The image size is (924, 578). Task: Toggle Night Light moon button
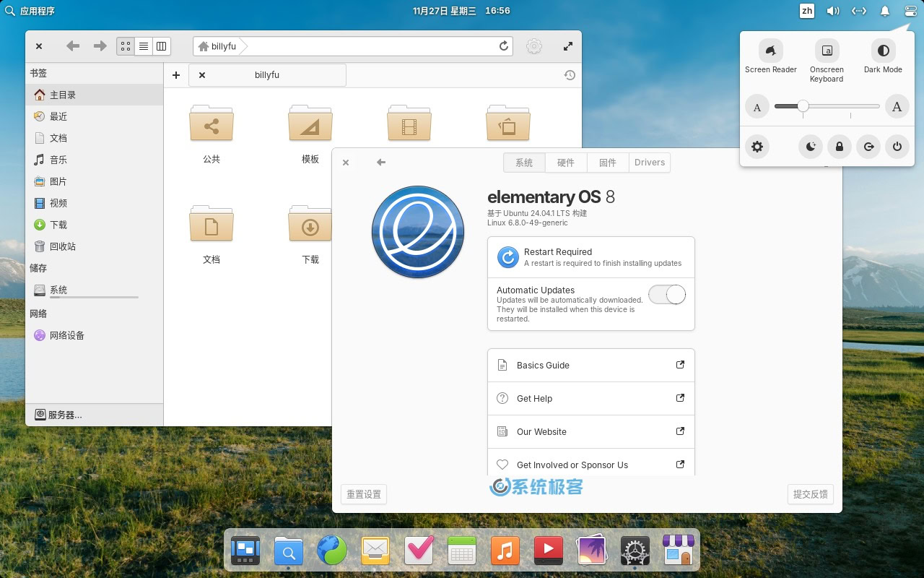tap(811, 147)
